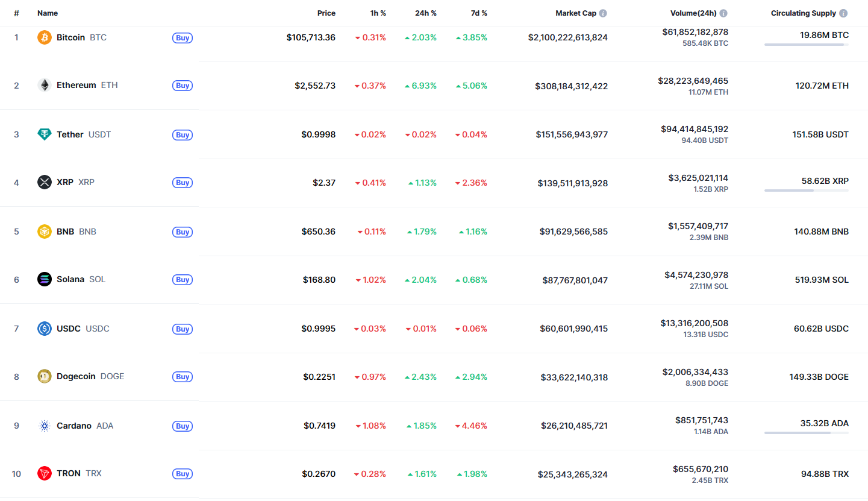Click XRP circulating supply progress bar

(x=807, y=190)
